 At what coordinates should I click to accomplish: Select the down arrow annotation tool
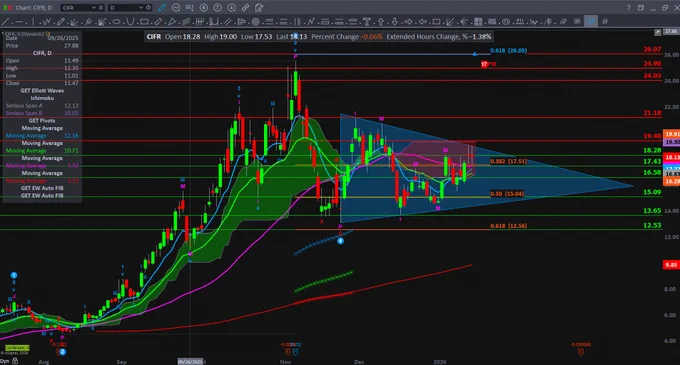(395, 21)
